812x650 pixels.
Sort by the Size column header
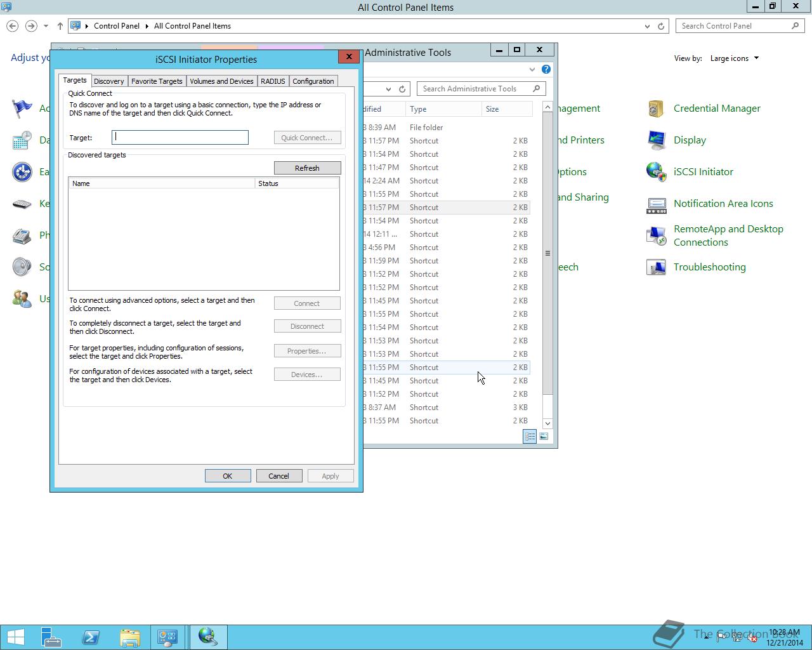coord(506,109)
